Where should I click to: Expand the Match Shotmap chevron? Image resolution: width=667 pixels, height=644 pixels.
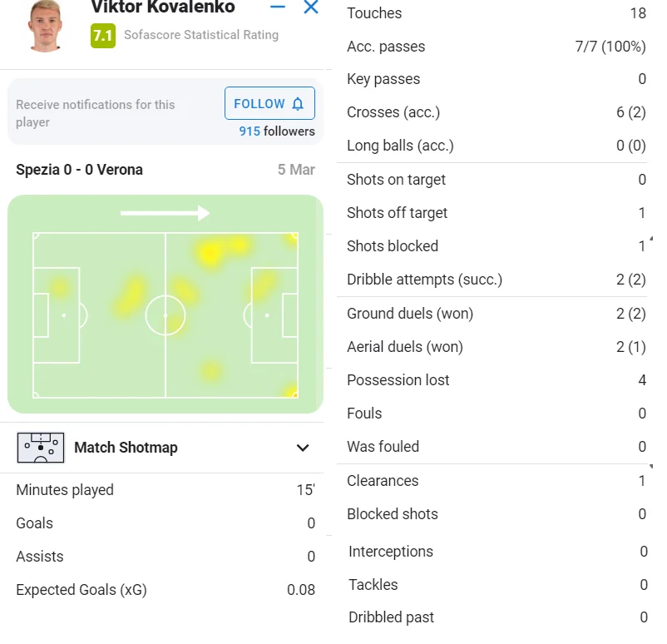tap(303, 448)
